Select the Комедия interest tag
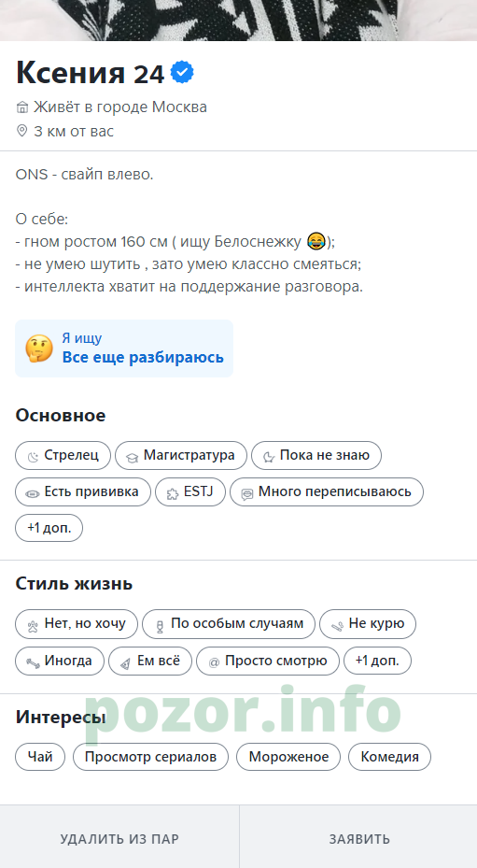477x868 pixels. [x=389, y=757]
